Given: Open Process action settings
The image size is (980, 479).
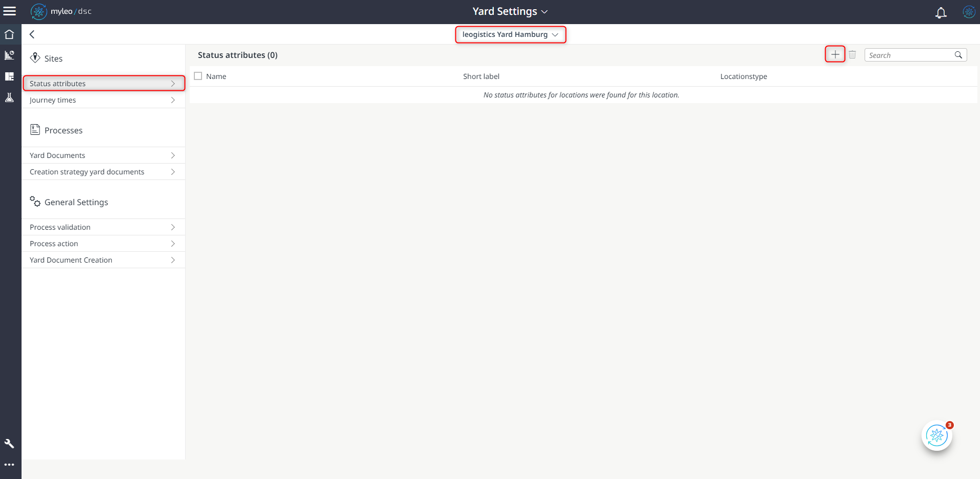Looking at the screenshot, I should tap(104, 244).
